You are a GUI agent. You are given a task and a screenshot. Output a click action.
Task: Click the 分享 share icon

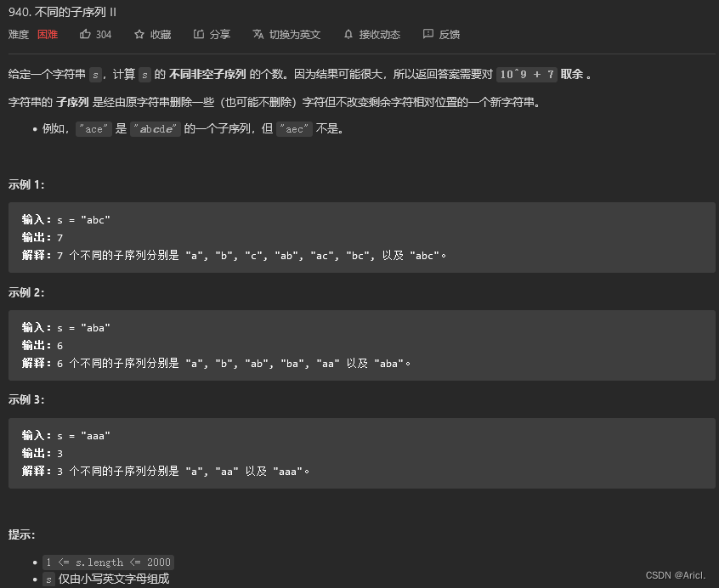pyautogui.click(x=197, y=35)
